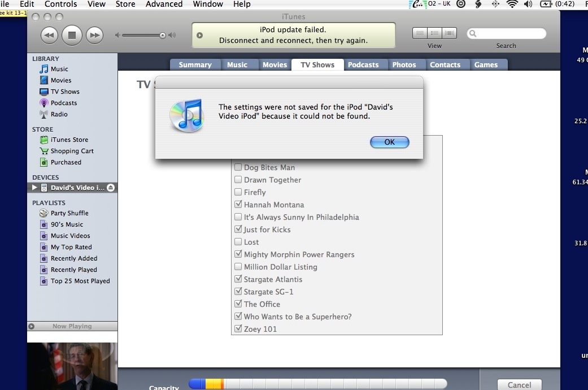Click OK in the error dialog
This screenshot has height=390, width=588.
390,142
